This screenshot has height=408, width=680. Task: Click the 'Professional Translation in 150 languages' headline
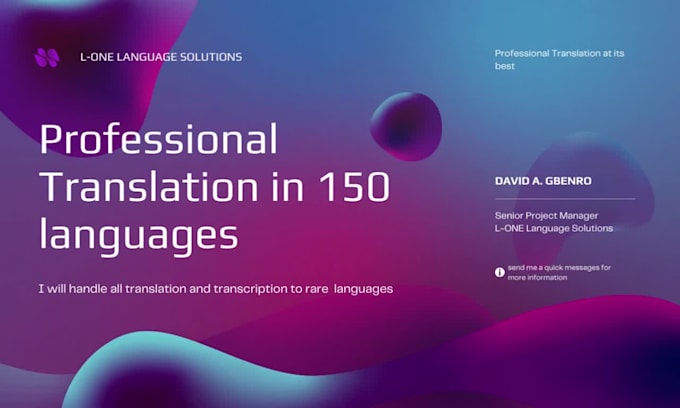(215, 188)
